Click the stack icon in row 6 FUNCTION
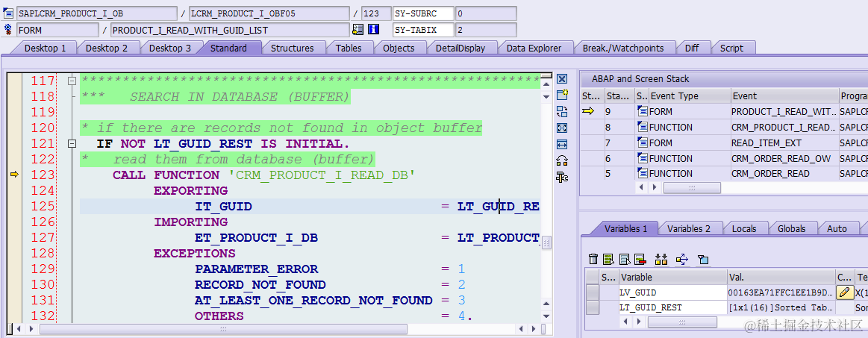 642,157
